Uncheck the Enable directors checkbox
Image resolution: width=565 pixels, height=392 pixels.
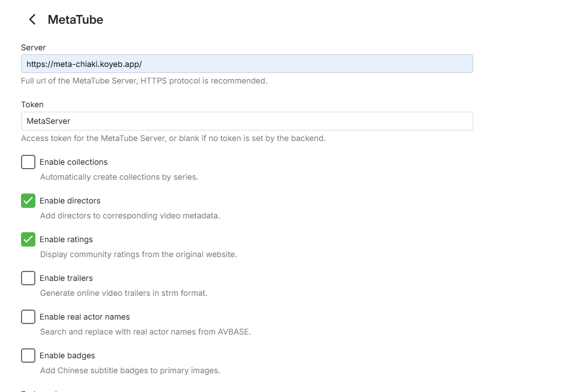coord(28,201)
